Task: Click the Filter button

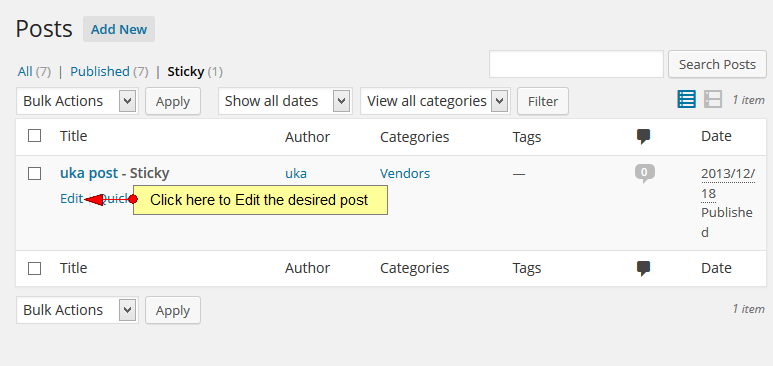Action: (x=543, y=101)
